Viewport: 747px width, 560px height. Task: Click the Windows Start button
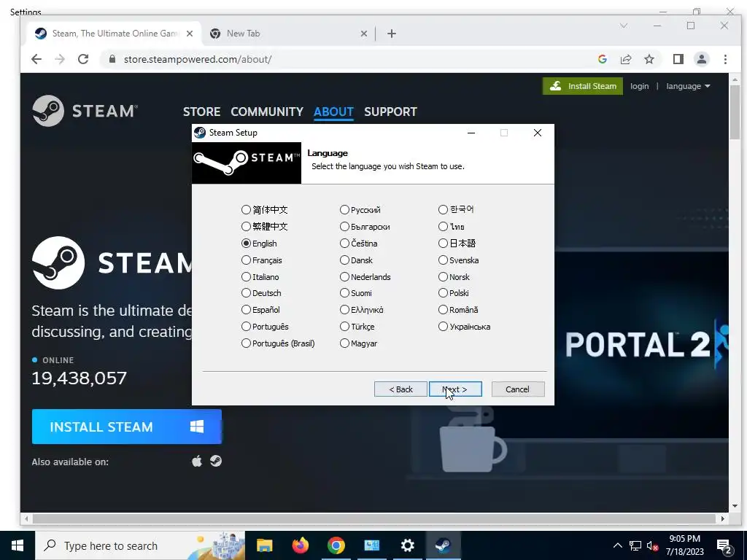pos(18,545)
